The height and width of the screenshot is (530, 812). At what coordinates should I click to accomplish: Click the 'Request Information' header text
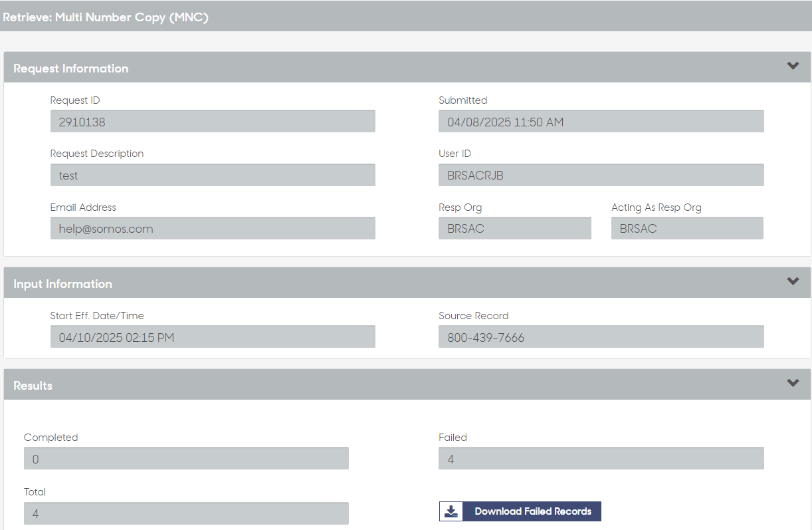[71, 68]
